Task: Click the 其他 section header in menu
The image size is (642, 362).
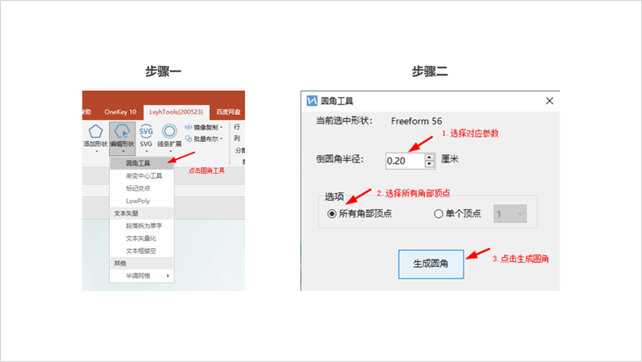Action: pyautogui.click(x=120, y=263)
